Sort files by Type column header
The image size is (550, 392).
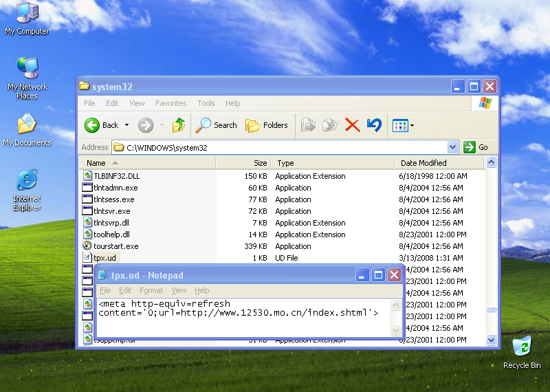click(333, 163)
